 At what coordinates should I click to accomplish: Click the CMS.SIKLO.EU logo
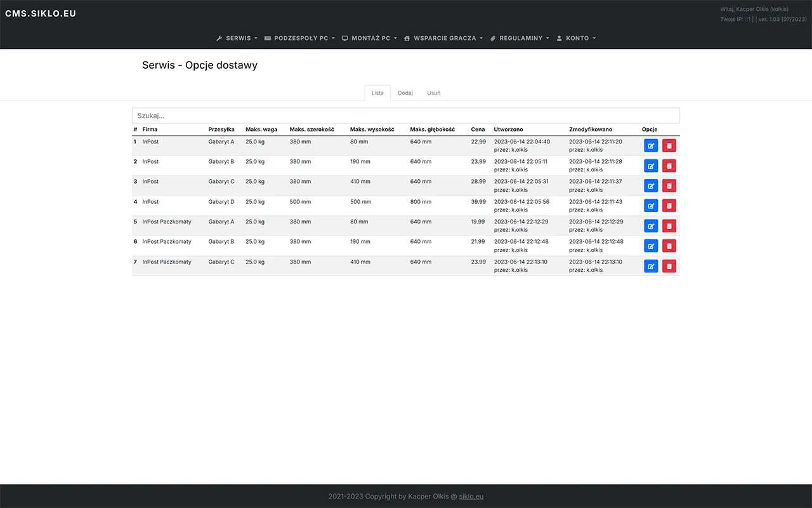[x=40, y=13]
